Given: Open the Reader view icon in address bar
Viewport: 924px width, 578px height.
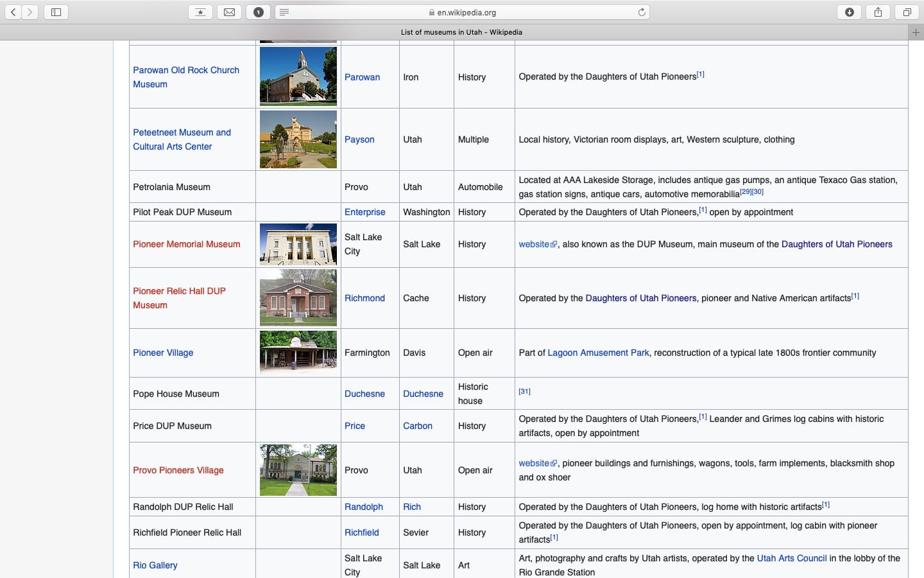Looking at the screenshot, I should (284, 12).
